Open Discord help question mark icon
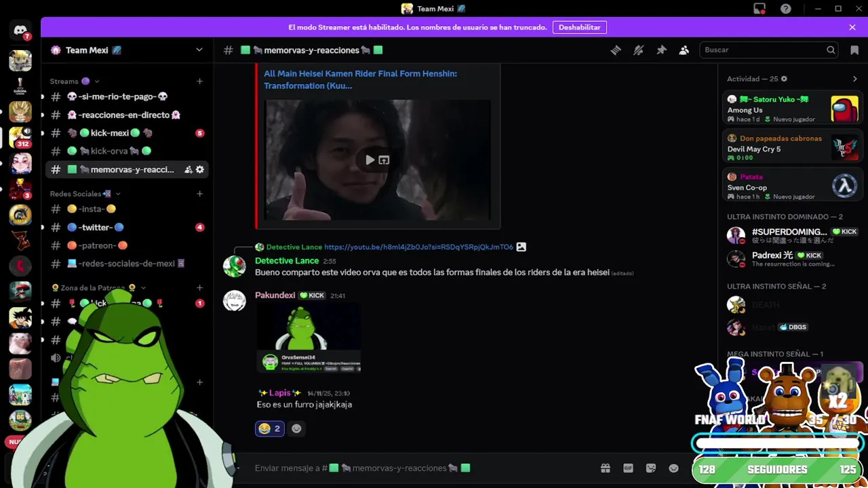The width and height of the screenshot is (868, 488). (786, 9)
